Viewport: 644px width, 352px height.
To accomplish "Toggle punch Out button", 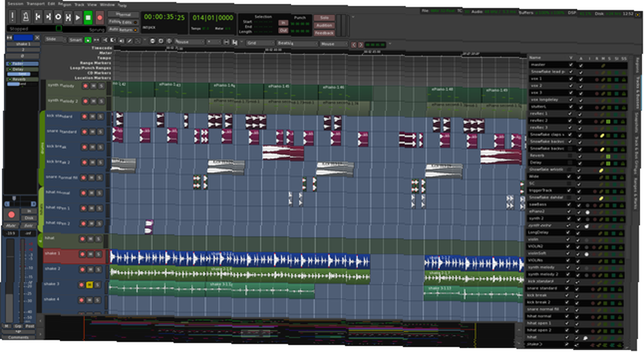I will (x=283, y=30).
